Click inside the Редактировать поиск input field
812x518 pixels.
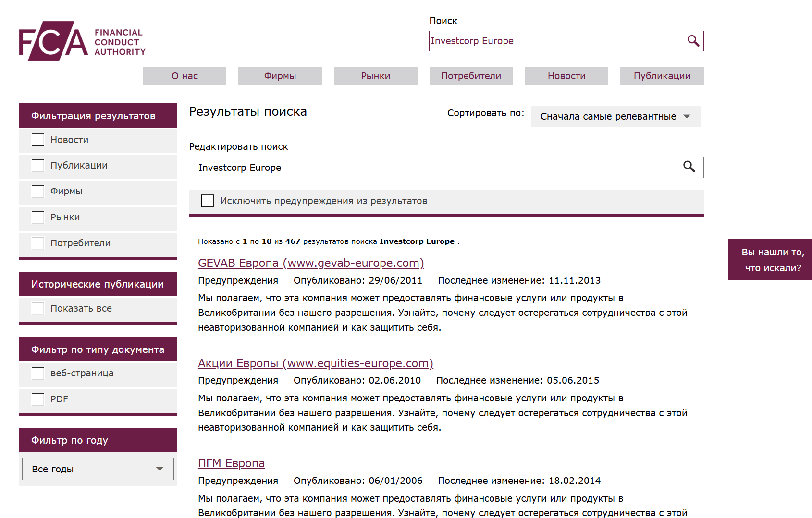[x=384, y=167]
